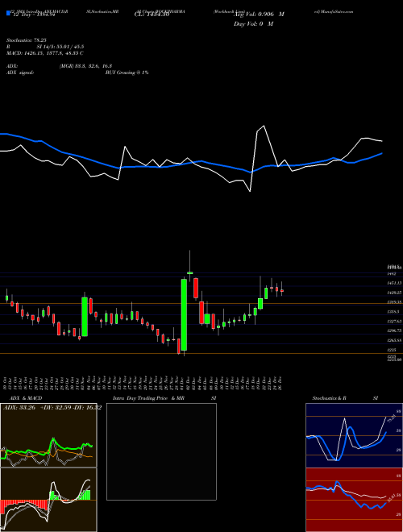403x532 pixels.
Task: Click the empty Intra Day Trading Price panel
Action: (161, 451)
